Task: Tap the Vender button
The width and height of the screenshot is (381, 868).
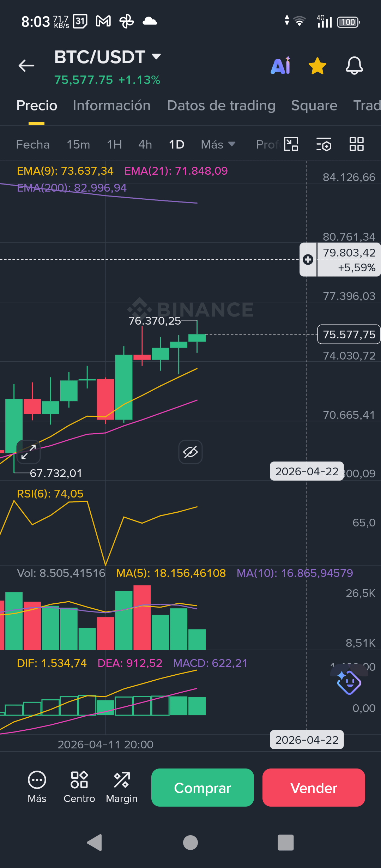Action: [x=314, y=788]
